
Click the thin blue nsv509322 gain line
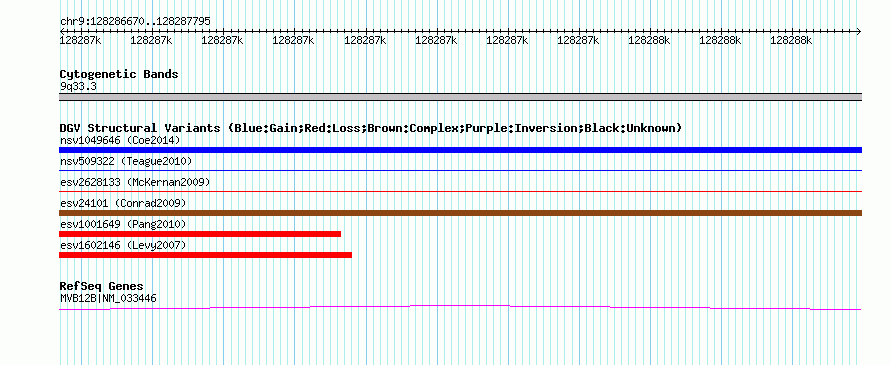pos(460,170)
